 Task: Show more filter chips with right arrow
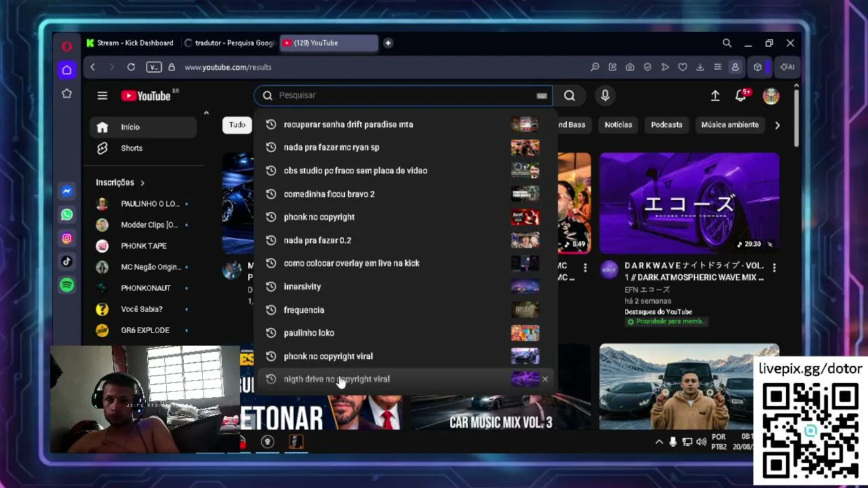(777, 125)
